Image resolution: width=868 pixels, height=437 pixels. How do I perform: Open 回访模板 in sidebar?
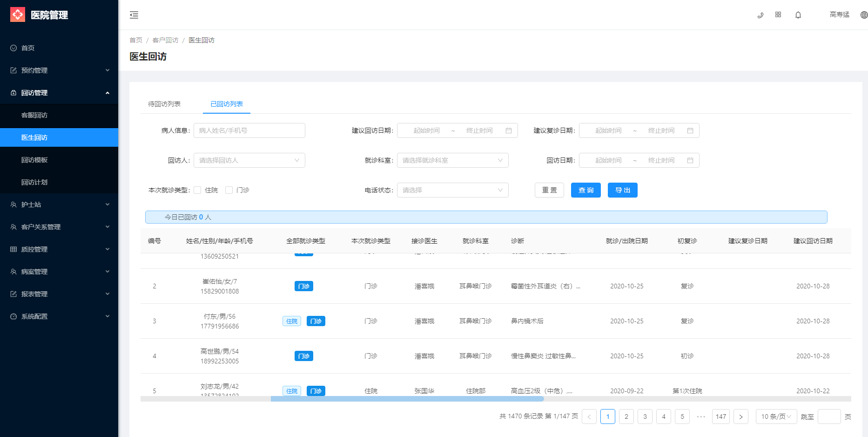pyautogui.click(x=59, y=160)
